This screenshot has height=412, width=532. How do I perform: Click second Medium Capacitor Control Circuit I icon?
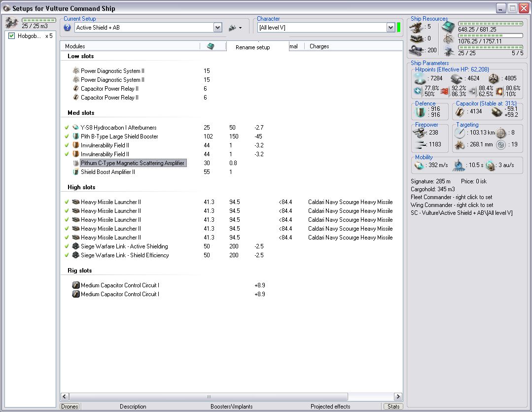click(76, 294)
